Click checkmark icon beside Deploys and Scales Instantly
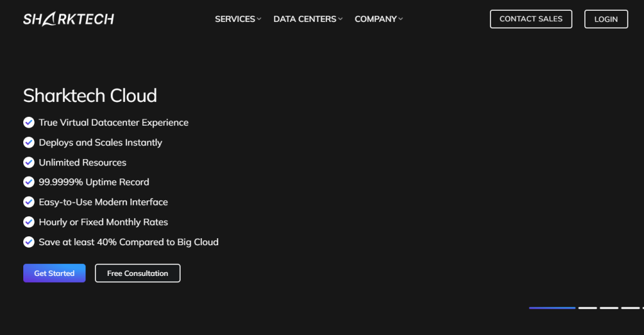 (29, 143)
